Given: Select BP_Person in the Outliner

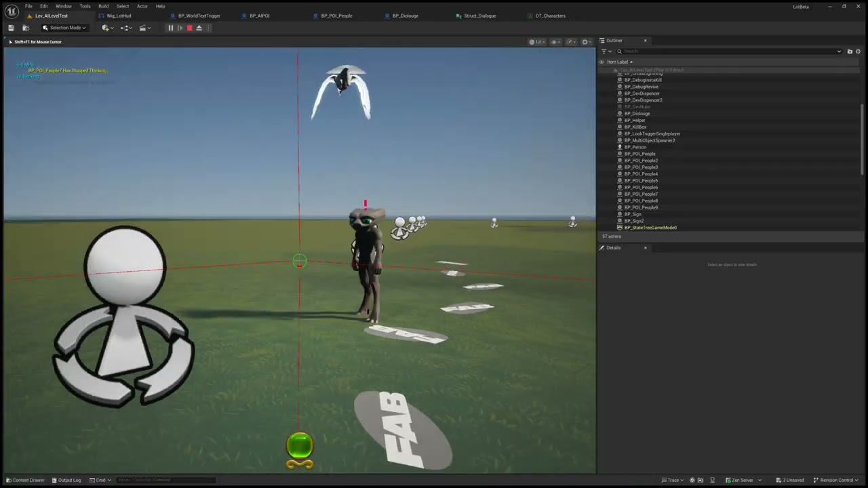Looking at the screenshot, I should tap(635, 147).
